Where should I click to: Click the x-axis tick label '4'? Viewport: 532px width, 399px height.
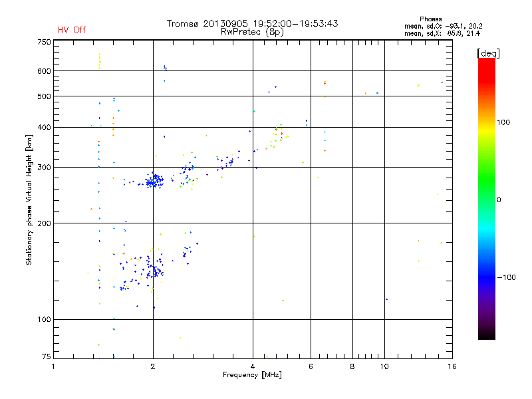[253, 366]
